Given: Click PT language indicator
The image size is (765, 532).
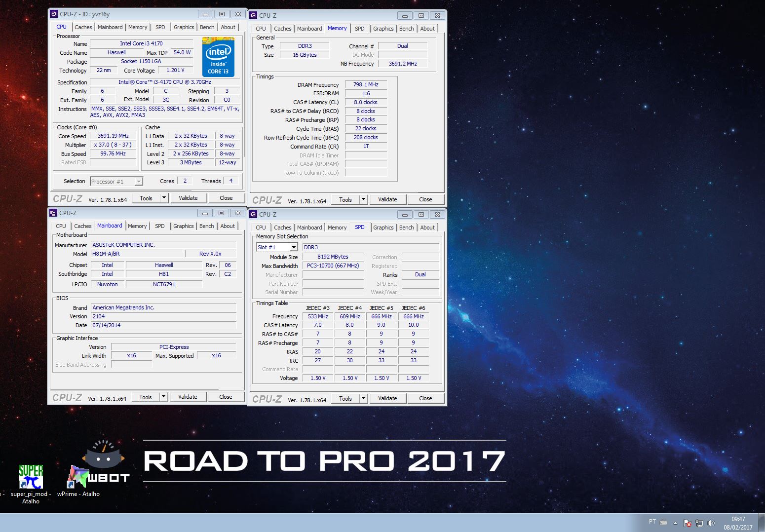Looking at the screenshot, I should 652,522.
